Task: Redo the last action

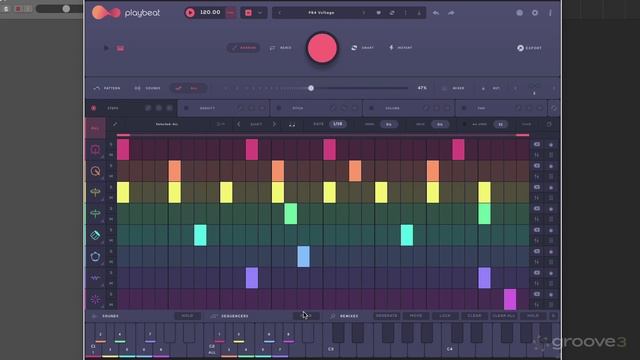Action: coord(451,13)
